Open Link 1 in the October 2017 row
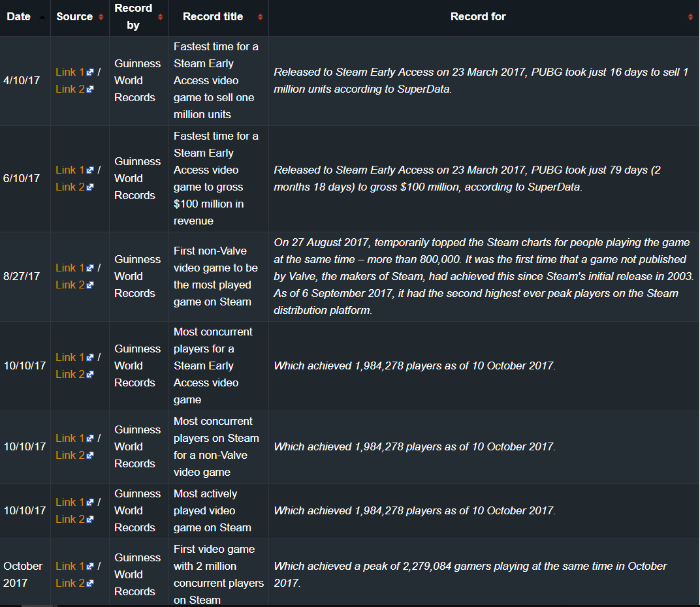 (x=70, y=566)
